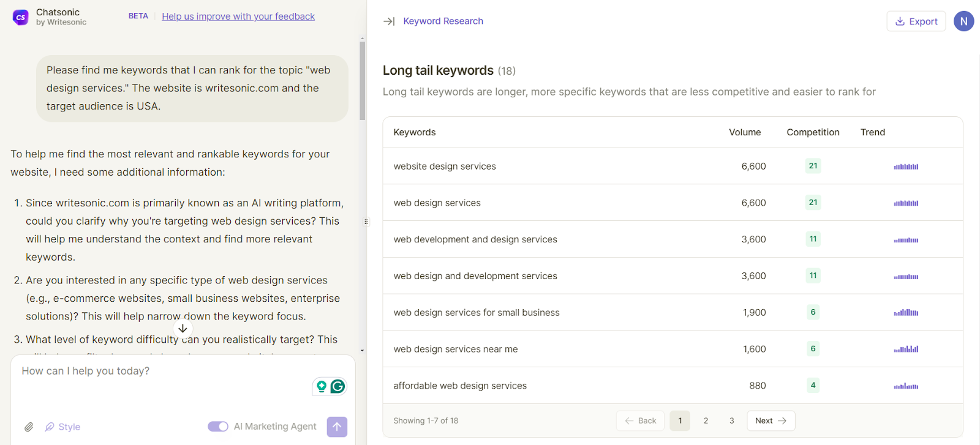Viewport: 980px width, 445px height.
Task: Open the feedback link
Action: pyautogui.click(x=238, y=17)
